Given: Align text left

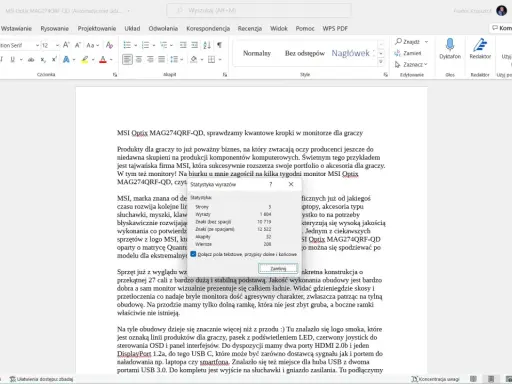Looking at the screenshot, I should pyautogui.click(x=127, y=60).
